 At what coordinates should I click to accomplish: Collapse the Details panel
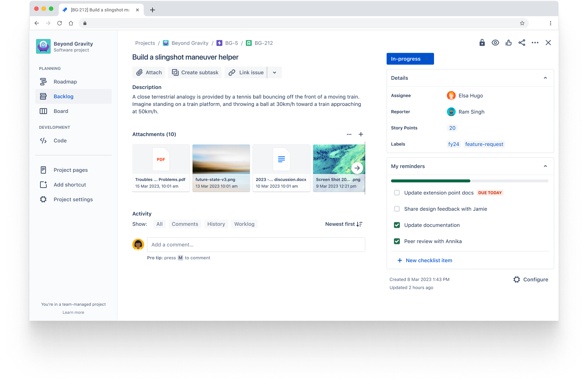coord(545,78)
